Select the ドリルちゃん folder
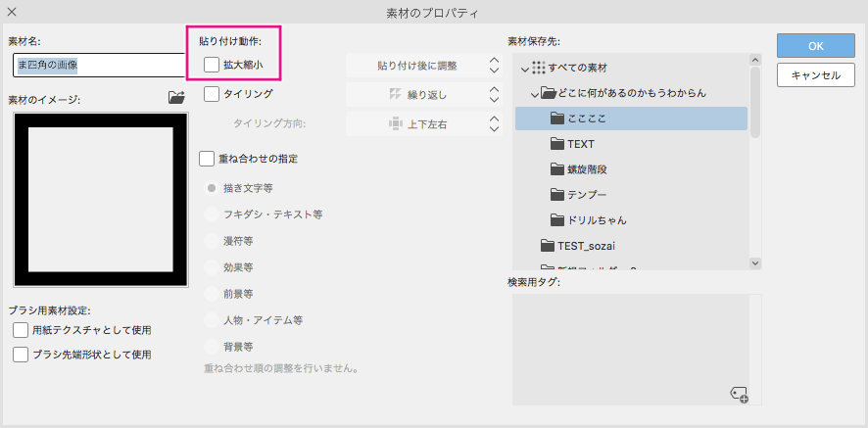The image size is (868, 428). pyautogui.click(x=631, y=220)
